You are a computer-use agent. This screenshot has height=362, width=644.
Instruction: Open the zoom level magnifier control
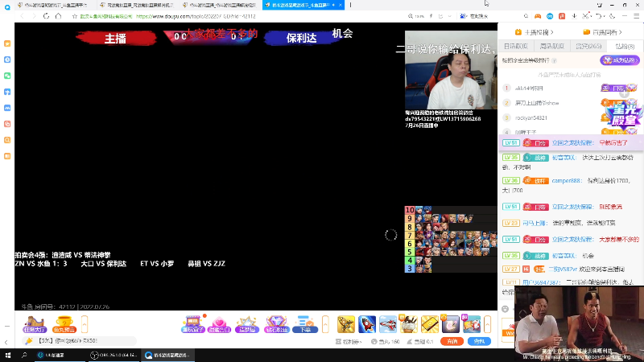[x=411, y=16]
